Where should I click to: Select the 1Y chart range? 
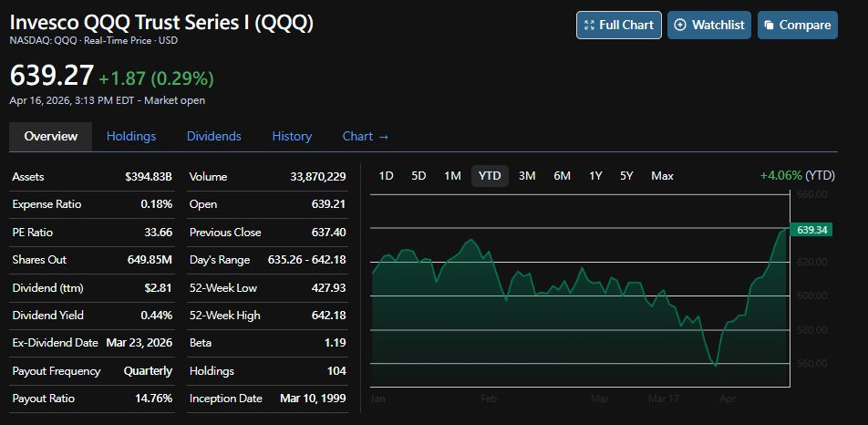595,175
